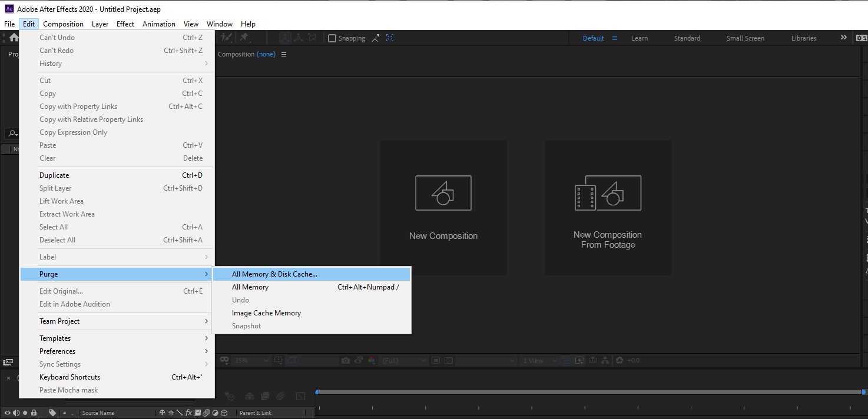Open the Default workspace hamburger menu
Screen dimensions: 868x419
615,38
